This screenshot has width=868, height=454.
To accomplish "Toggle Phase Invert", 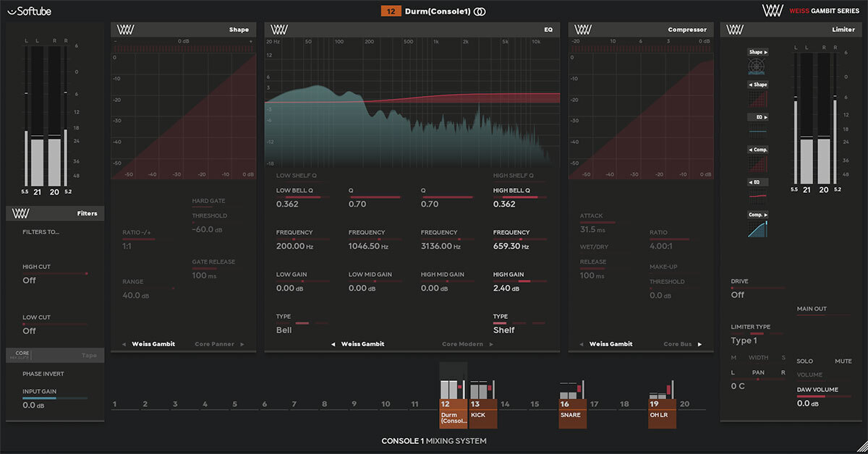I will click(43, 374).
